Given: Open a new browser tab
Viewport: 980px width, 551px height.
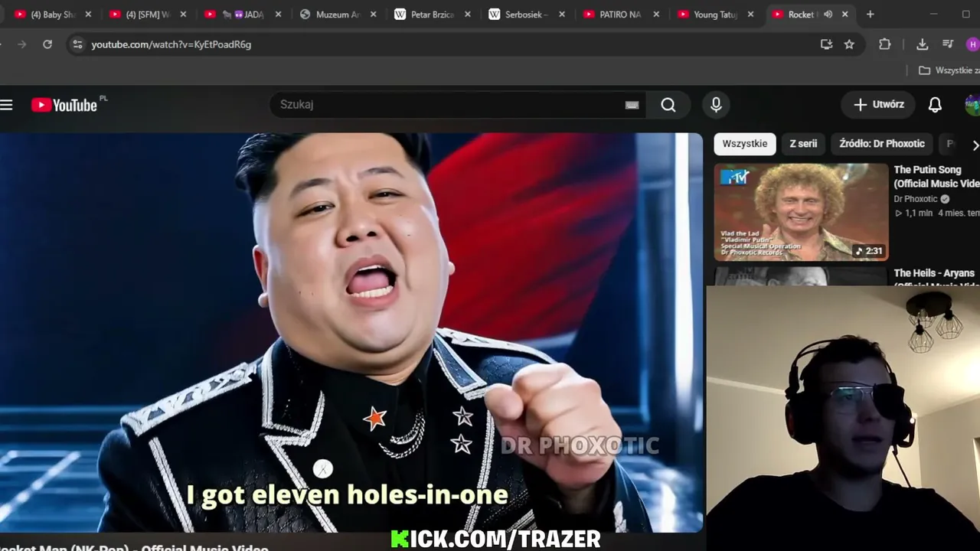Looking at the screenshot, I should pyautogui.click(x=870, y=15).
